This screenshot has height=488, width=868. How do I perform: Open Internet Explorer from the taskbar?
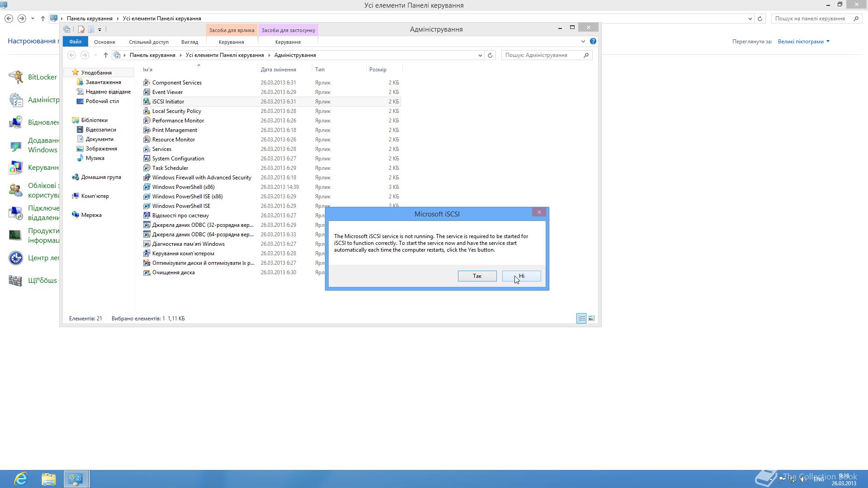coord(21,479)
